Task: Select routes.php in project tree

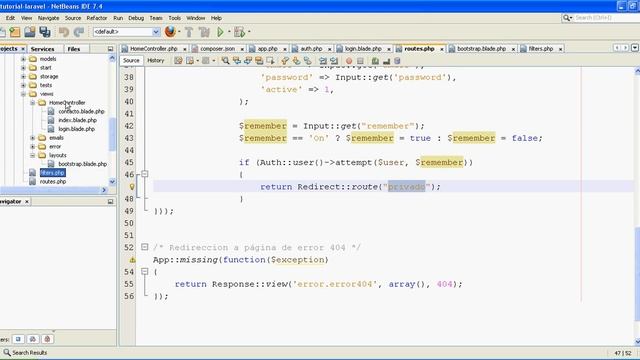Action: pos(53,181)
